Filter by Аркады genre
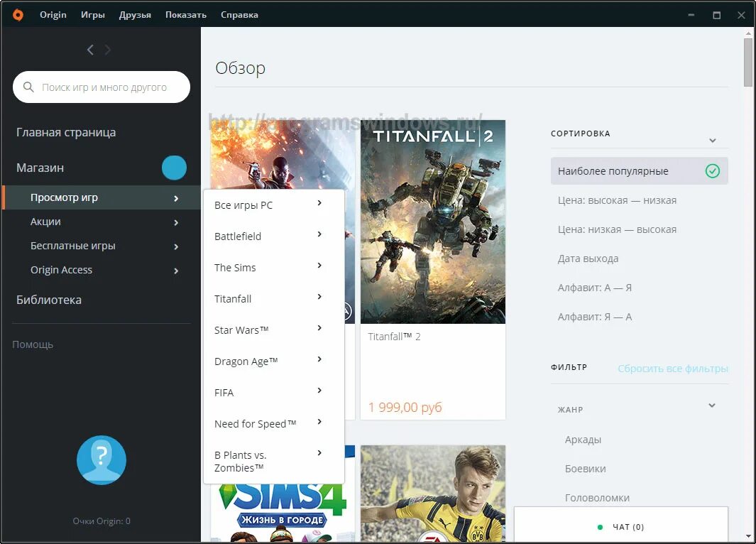 point(583,440)
